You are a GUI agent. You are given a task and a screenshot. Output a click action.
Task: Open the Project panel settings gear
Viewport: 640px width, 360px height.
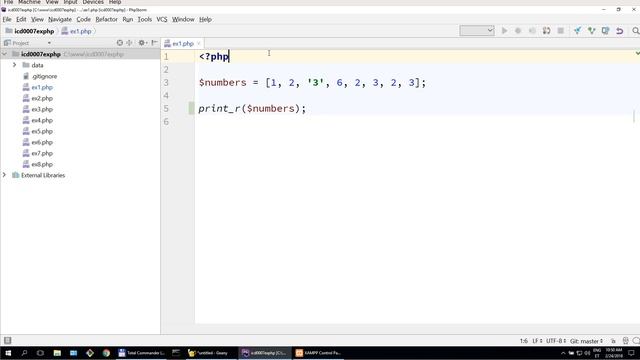click(x=142, y=42)
